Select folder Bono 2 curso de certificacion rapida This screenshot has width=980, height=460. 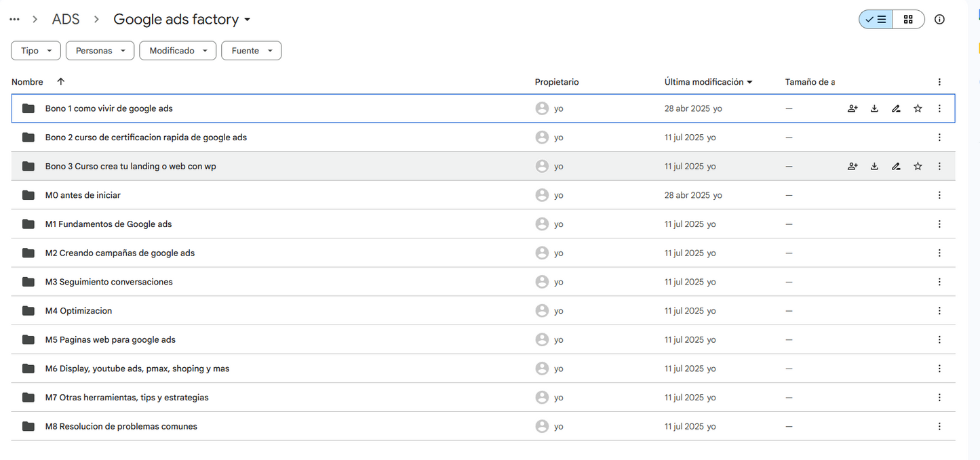(x=146, y=138)
